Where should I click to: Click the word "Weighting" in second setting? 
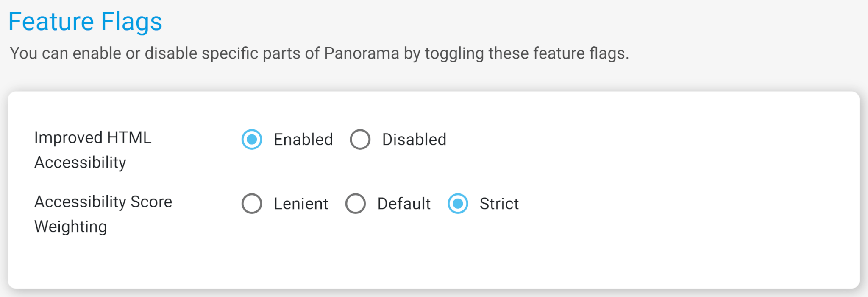pos(71,227)
